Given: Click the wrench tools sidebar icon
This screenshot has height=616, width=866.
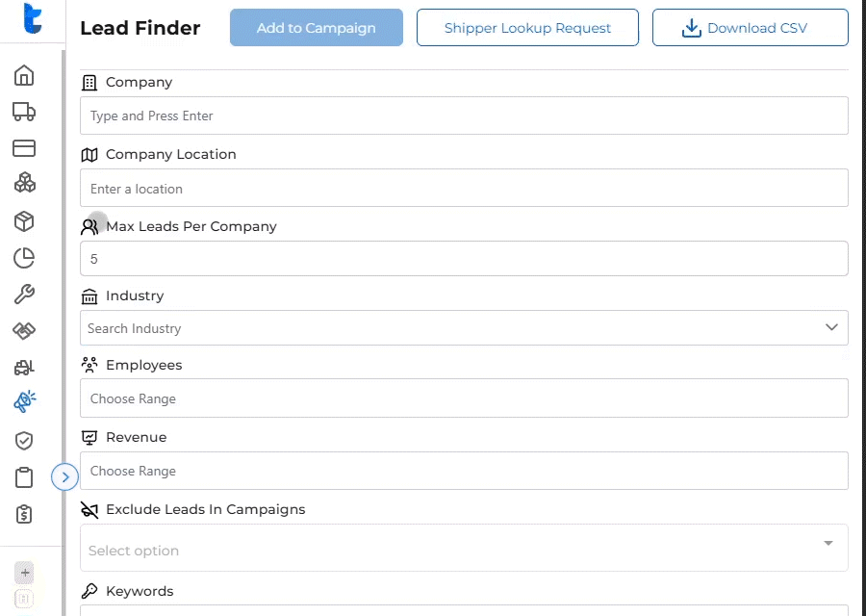Looking at the screenshot, I should (x=24, y=295).
